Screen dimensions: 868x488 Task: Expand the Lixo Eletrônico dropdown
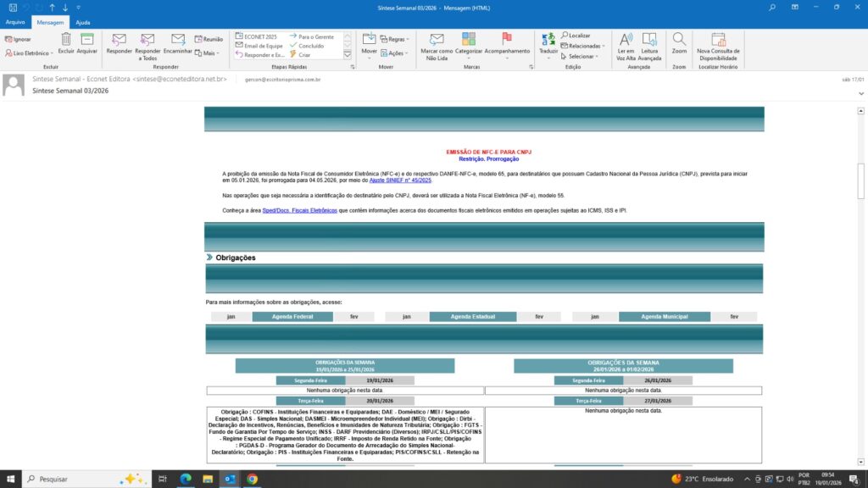[x=31, y=53]
